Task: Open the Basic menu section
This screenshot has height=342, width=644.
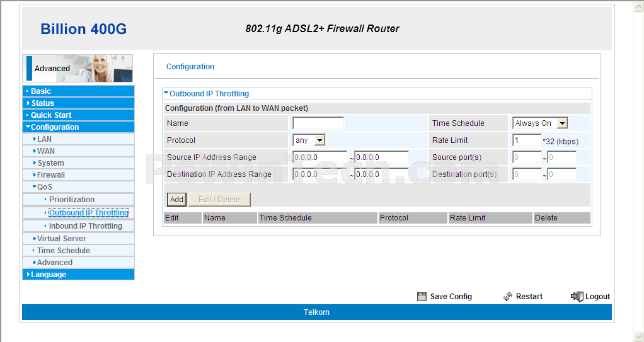Action: [78, 91]
